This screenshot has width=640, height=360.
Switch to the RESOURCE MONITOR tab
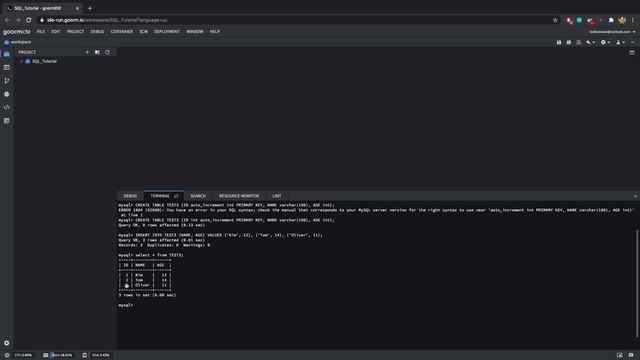[239, 196]
